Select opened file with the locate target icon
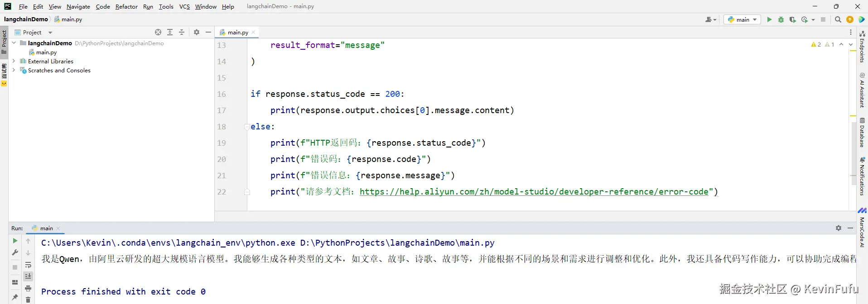 pyautogui.click(x=158, y=32)
